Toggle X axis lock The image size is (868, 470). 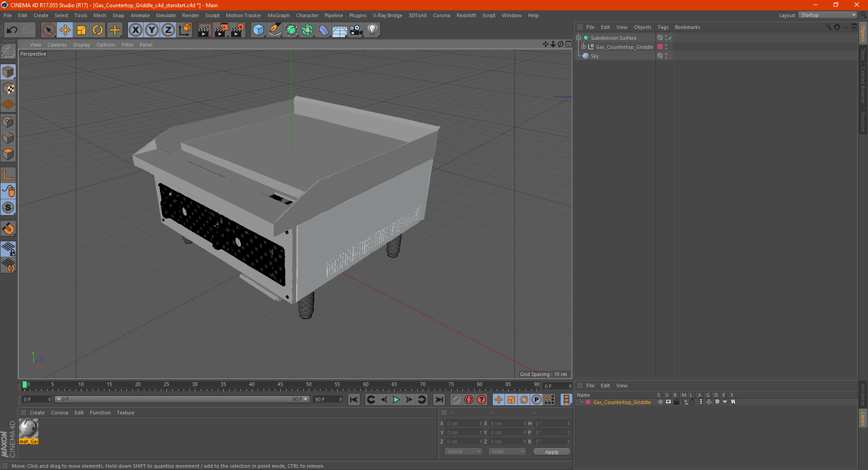coord(135,30)
